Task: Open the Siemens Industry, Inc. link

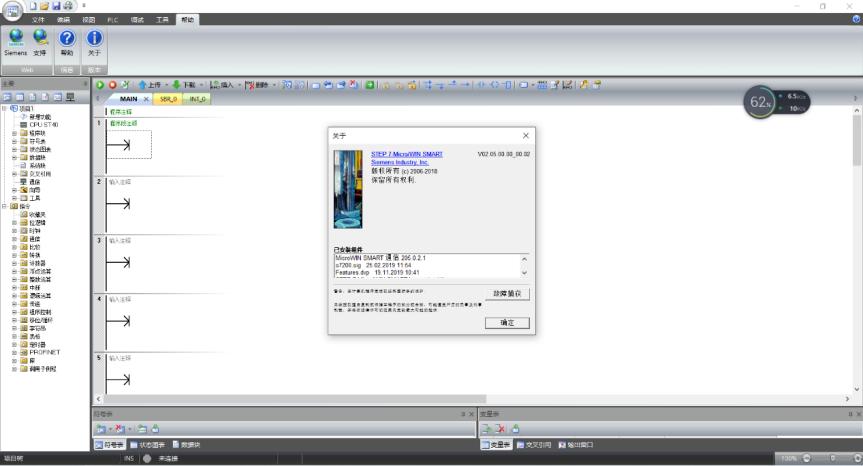Action: [400, 162]
